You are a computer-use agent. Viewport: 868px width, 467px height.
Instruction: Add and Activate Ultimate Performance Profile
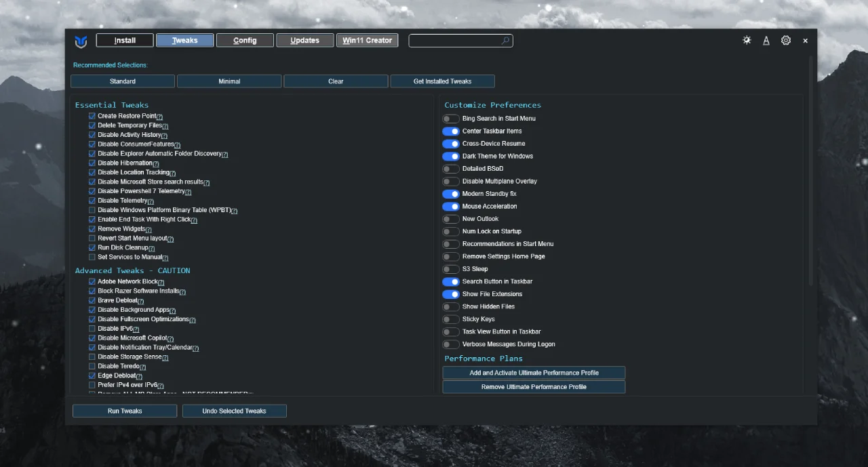[534, 372]
